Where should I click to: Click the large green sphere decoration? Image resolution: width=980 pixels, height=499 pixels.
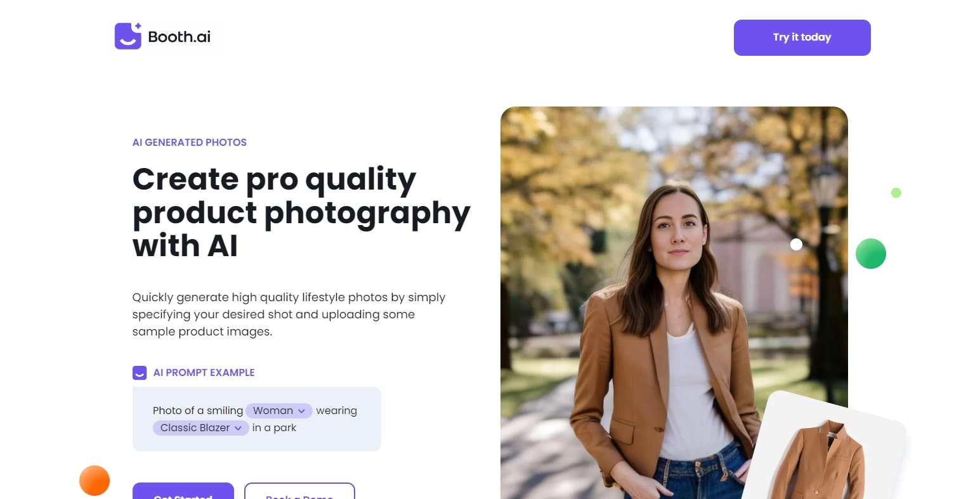pyautogui.click(x=871, y=254)
